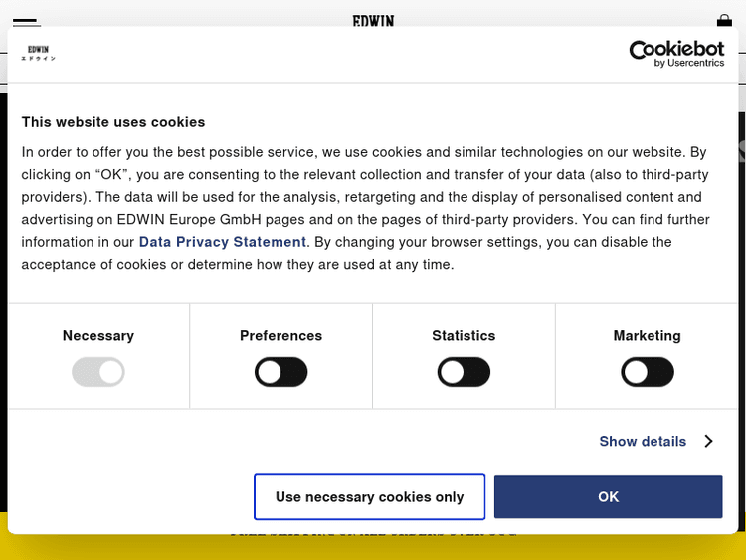The height and width of the screenshot is (560, 746).
Task: Enable the Statistics cookies switch
Action: point(464,373)
